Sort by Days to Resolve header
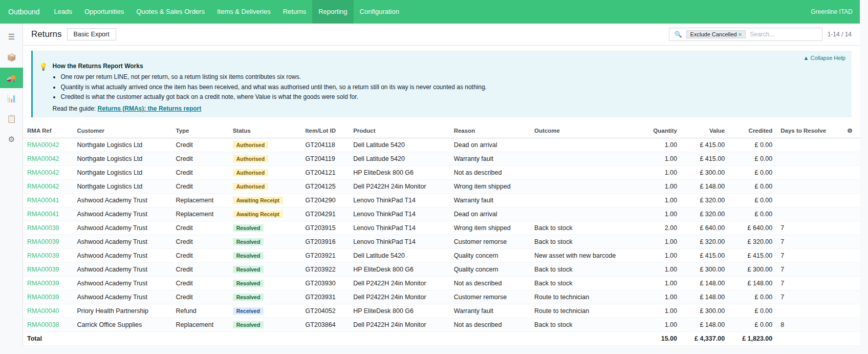The image size is (868, 354). pyautogui.click(x=803, y=131)
